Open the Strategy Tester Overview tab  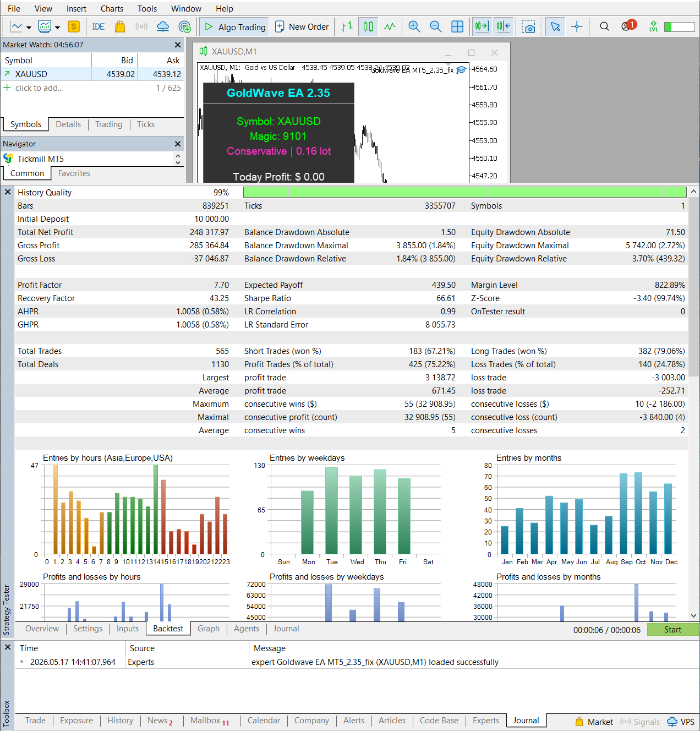[42, 629]
